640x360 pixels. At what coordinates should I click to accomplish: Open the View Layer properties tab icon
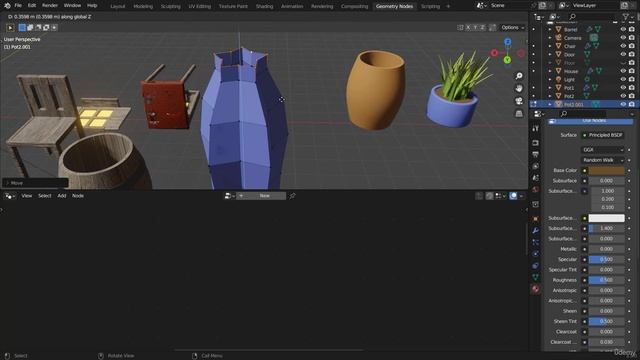coord(536,166)
